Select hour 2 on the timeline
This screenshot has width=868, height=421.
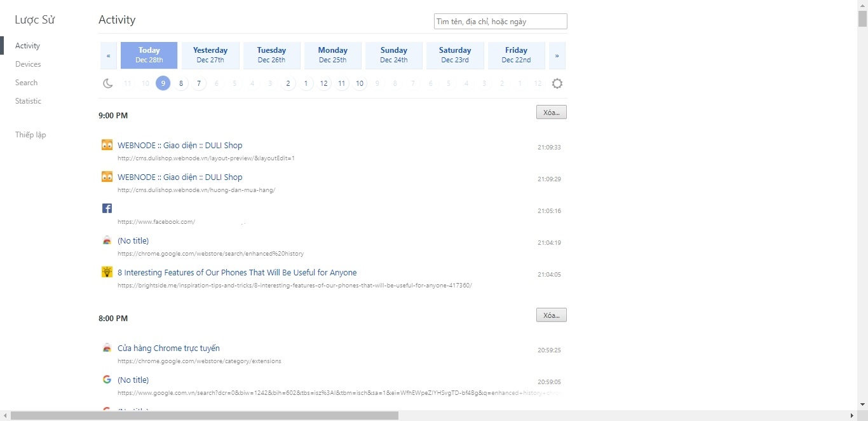288,83
